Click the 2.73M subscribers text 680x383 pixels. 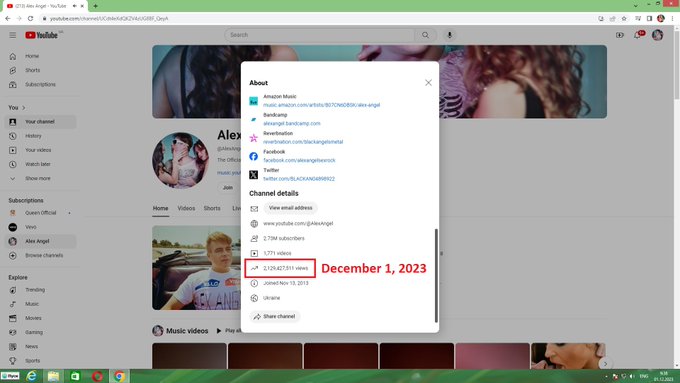(284, 239)
